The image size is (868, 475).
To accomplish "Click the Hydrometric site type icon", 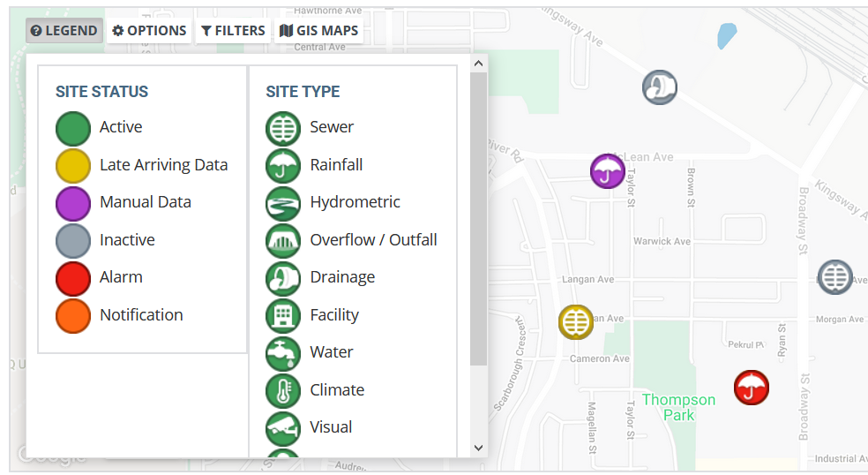I will pos(283,203).
